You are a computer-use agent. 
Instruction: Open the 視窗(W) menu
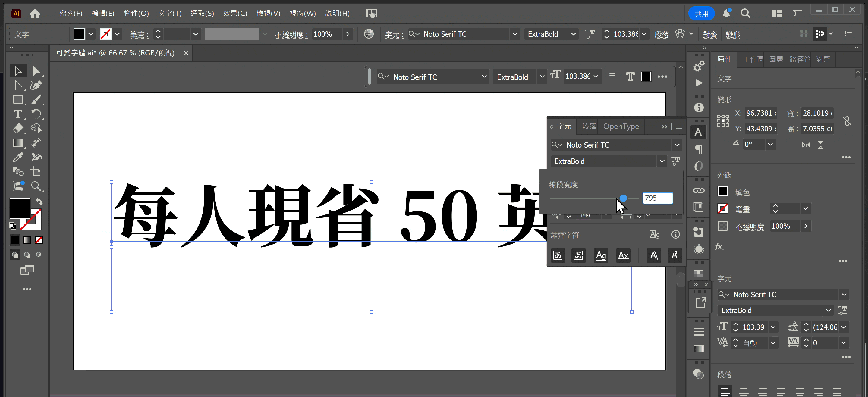pyautogui.click(x=302, y=13)
